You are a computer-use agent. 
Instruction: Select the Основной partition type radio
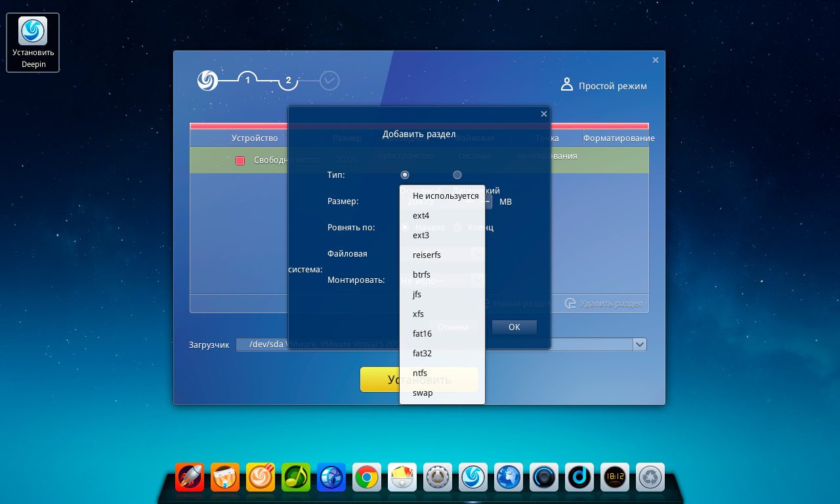pos(405,175)
